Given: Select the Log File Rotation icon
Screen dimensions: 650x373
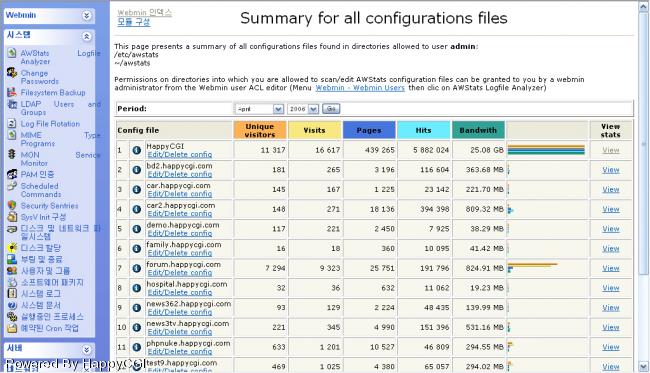Looking at the screenshot, I should [x=12, y=124].
